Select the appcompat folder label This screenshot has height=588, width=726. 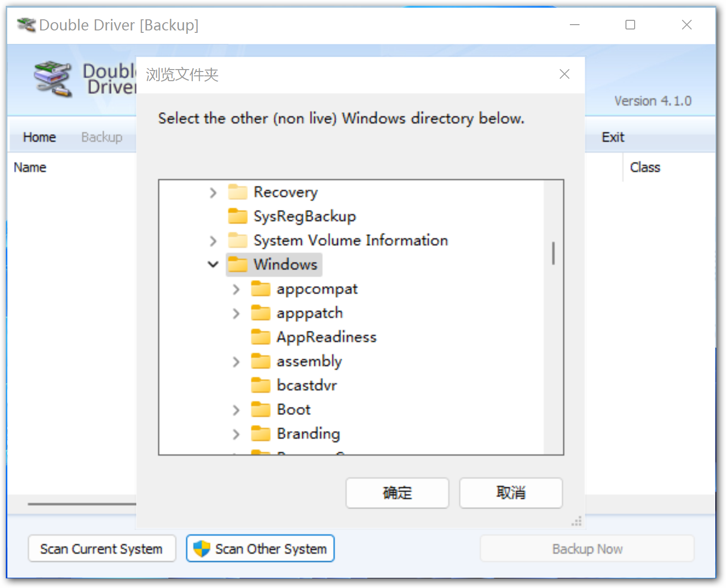click(x=317, y=289)
